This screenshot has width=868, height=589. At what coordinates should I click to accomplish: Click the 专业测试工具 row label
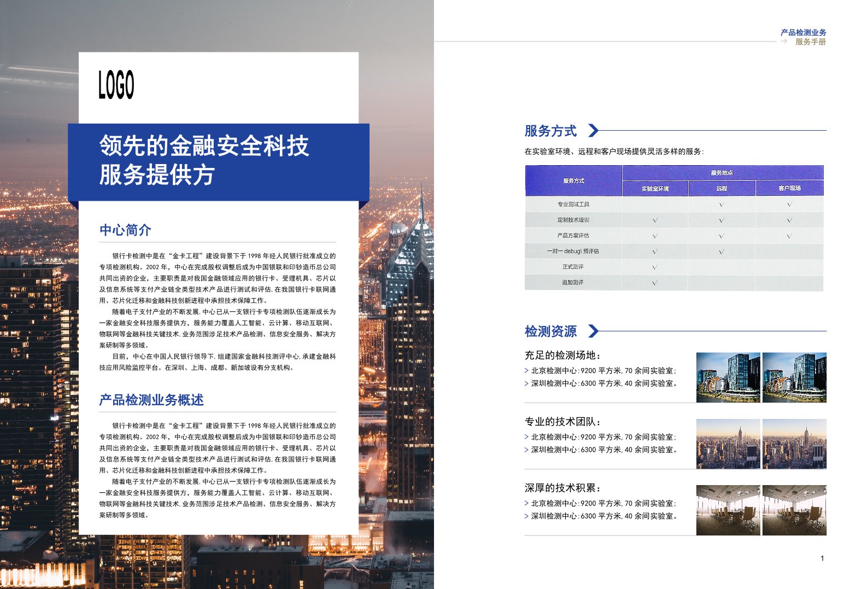coord(573,204)
